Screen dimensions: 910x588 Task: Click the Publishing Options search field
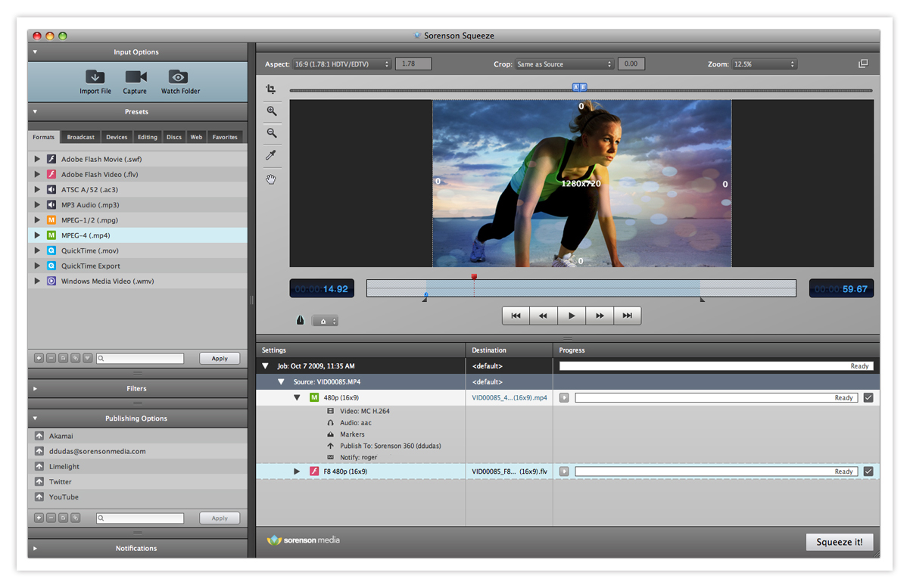coord(140,518)
